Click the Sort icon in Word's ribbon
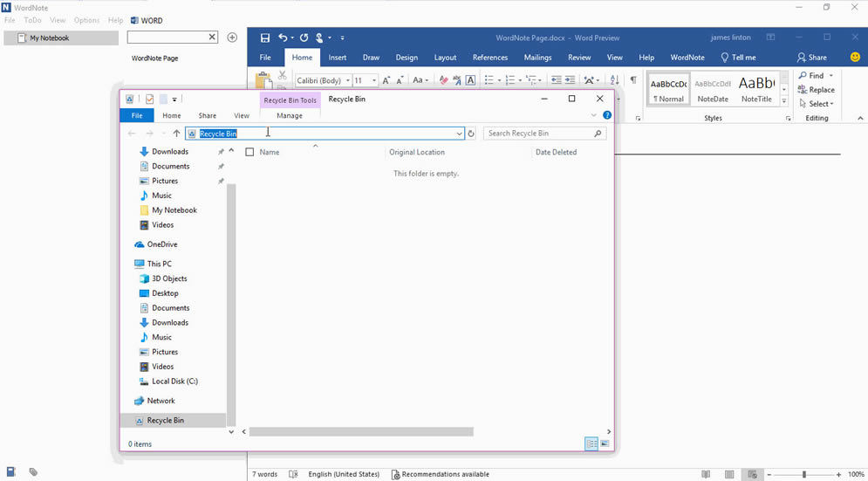 pos(614,80)
